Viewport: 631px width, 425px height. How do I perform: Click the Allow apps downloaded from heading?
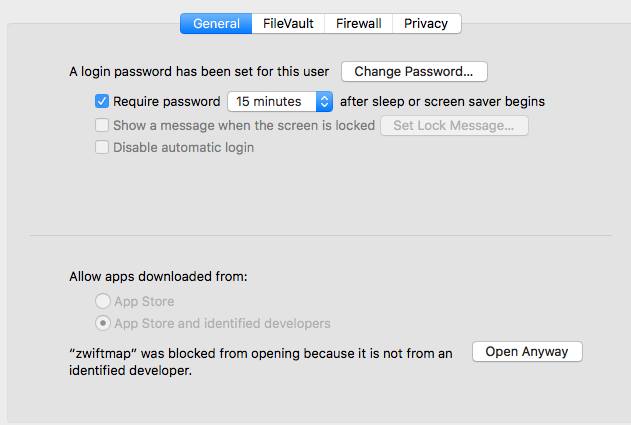[x=158, y=276]
